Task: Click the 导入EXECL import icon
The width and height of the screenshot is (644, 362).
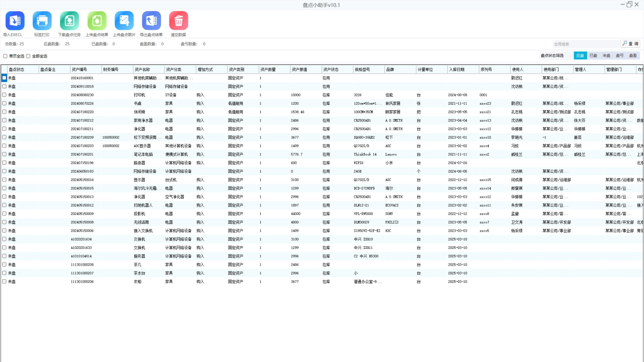Action: click(15, 21)
